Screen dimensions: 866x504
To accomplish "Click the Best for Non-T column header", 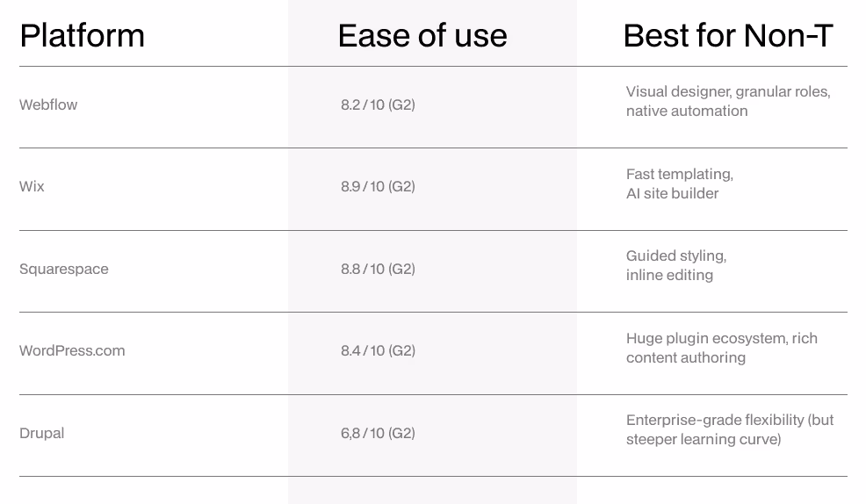I will 728,36.
